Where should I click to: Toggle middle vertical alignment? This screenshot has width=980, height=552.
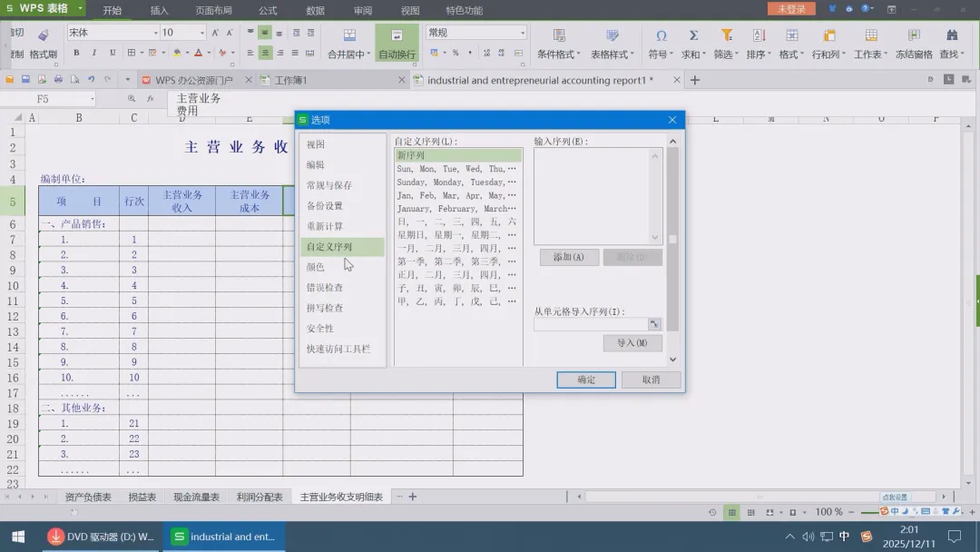[x=265, y=33]
